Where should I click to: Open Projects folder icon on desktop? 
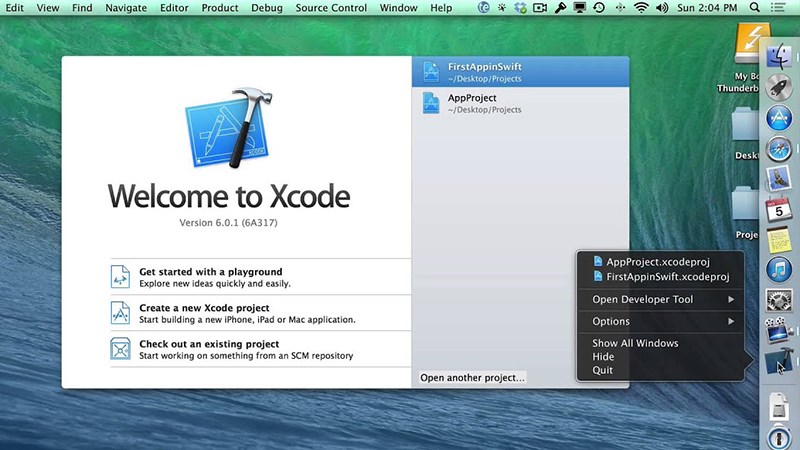coord(745,205)
